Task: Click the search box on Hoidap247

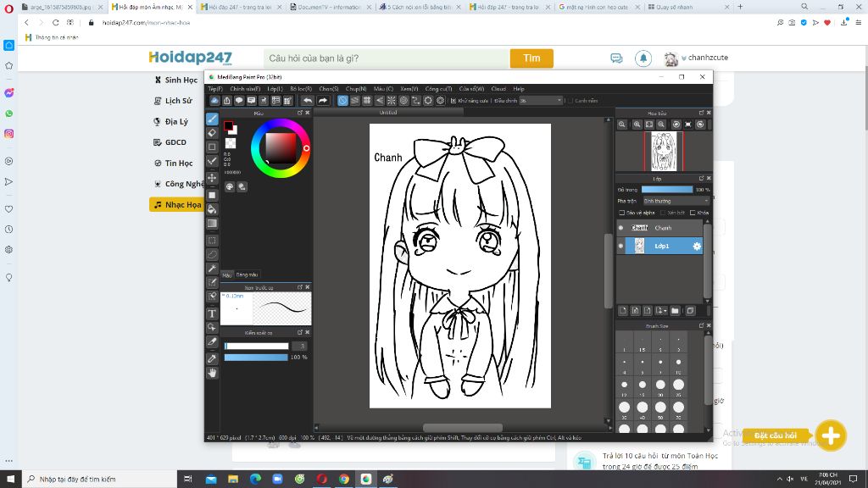Action: pyautogui.click(x=386, y=58)
